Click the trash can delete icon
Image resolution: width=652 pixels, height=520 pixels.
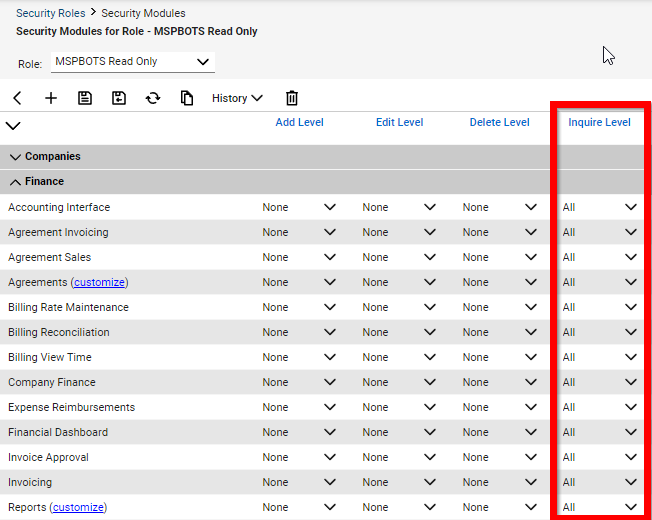292,98
